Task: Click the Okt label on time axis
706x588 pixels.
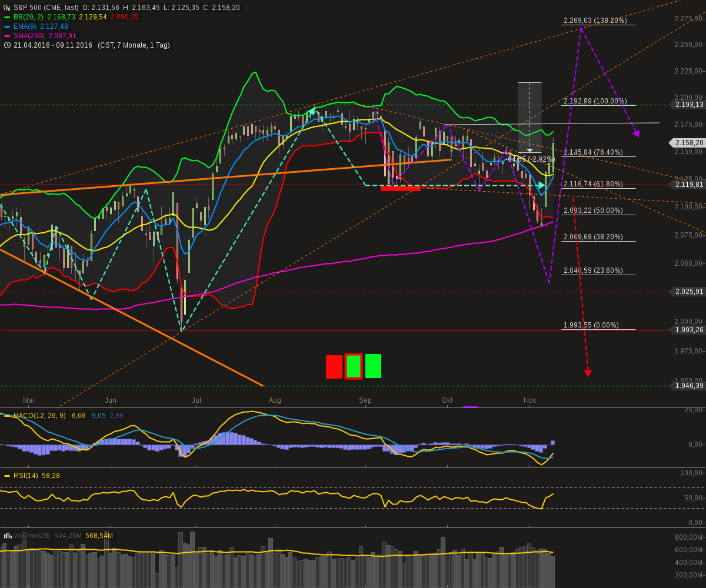Action: [x=447, y=400]
